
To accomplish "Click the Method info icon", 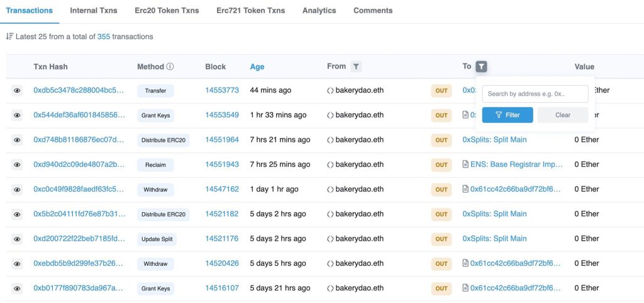I will pyautogui.click(x=170, y=67).
